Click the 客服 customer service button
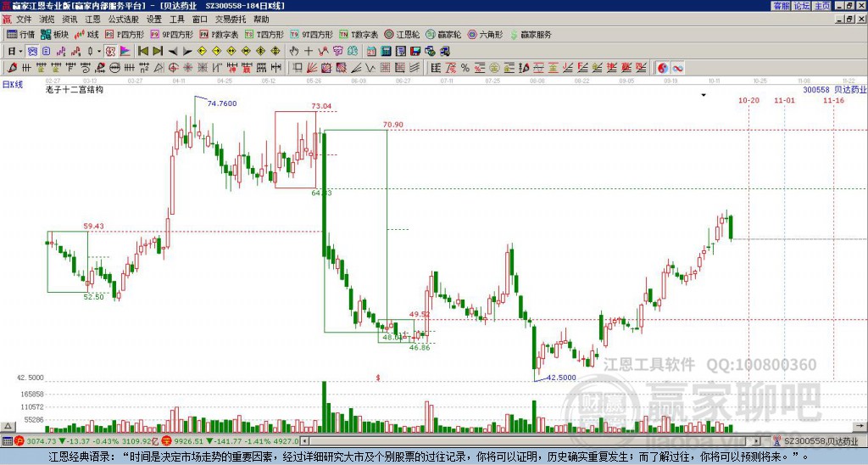Image resolution: width=868 pixels, height=465 pixels. click(x=781, y=6)
